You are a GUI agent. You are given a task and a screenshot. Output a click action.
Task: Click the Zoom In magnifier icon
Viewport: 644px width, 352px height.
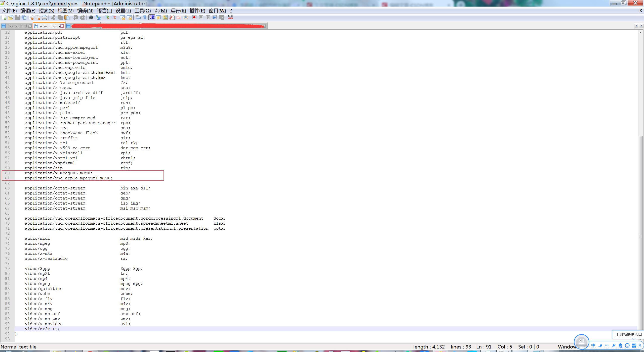(107, 17)
